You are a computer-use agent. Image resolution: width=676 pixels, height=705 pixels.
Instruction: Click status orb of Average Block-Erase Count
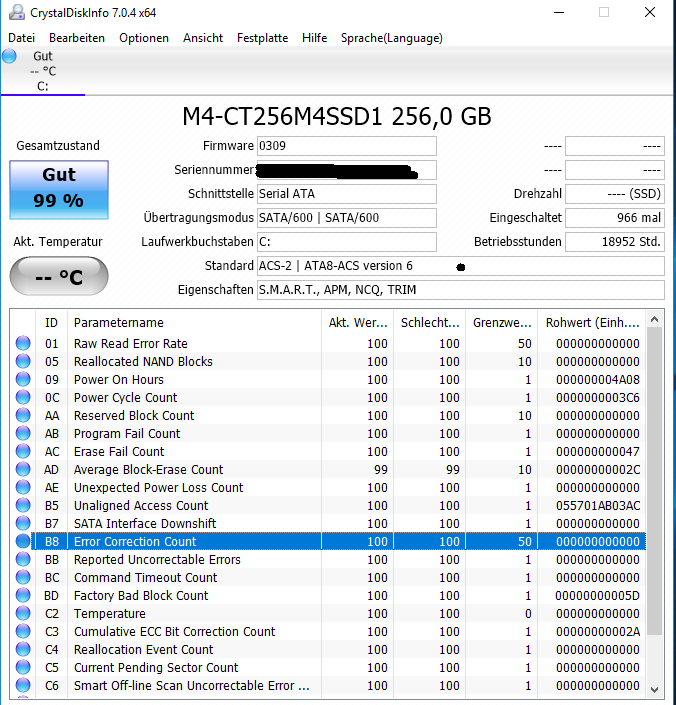pos(23,469)
